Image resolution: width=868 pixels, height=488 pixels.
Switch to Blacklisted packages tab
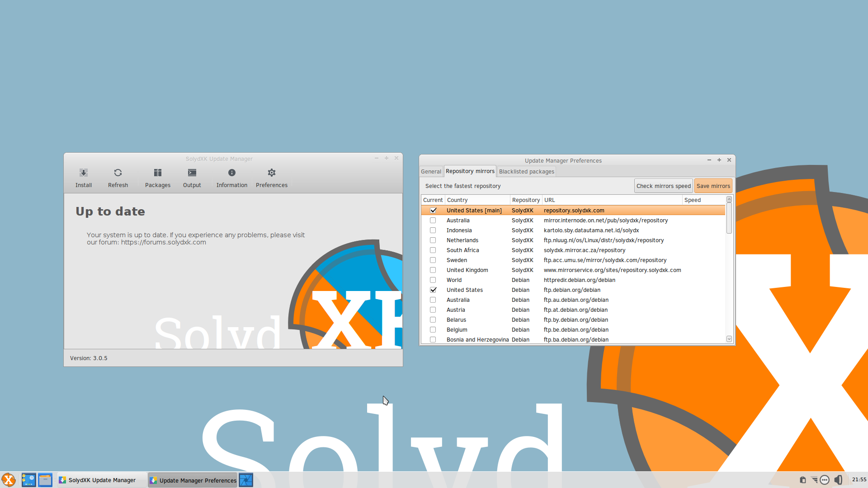526,172
